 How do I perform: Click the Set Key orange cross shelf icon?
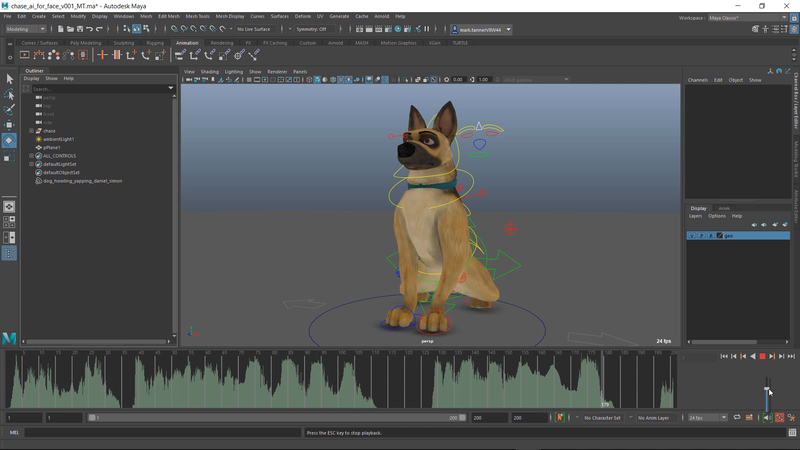tap(102, 55)
